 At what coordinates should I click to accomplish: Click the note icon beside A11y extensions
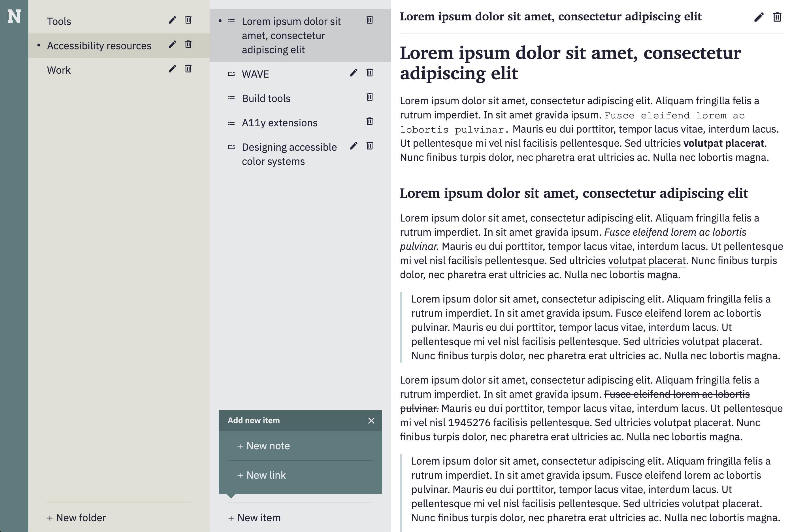[231, 123]
